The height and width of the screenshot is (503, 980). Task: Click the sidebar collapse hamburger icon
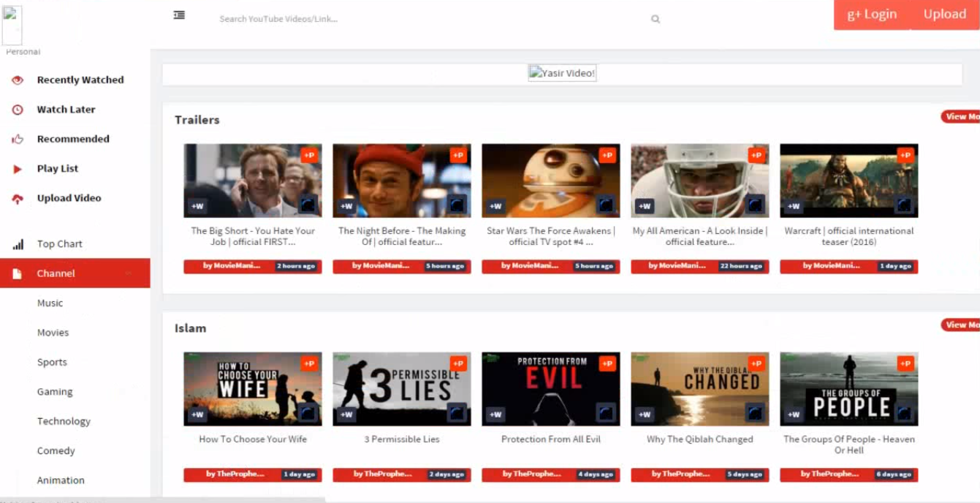179,15
